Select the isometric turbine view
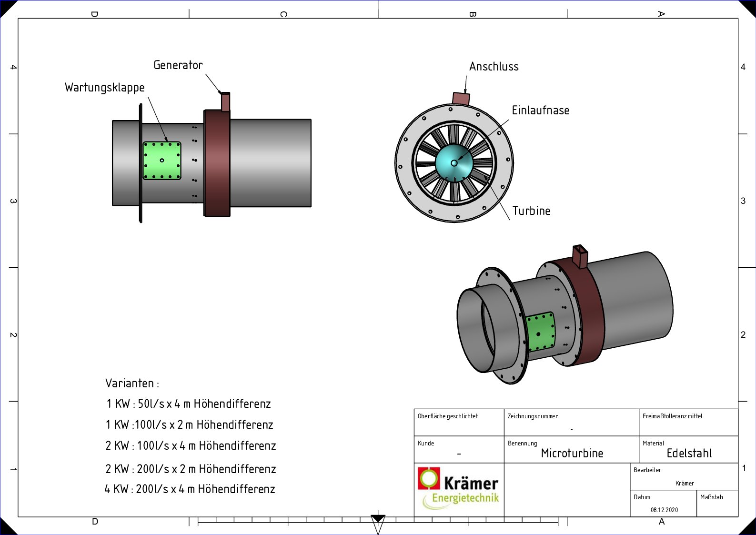 coord(565,314)
